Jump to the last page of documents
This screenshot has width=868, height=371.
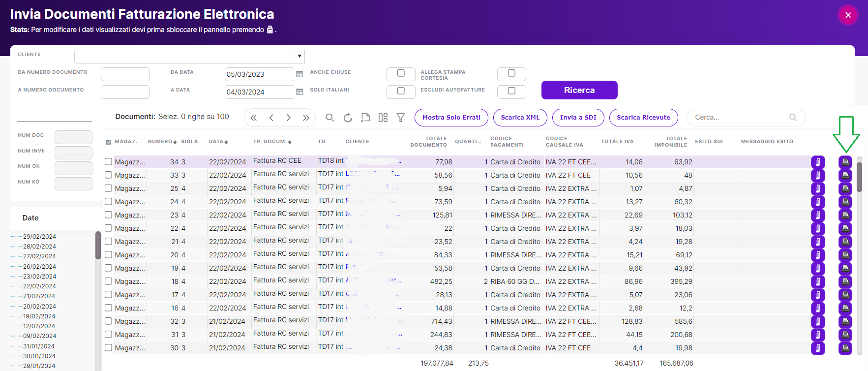pos(306,118)
